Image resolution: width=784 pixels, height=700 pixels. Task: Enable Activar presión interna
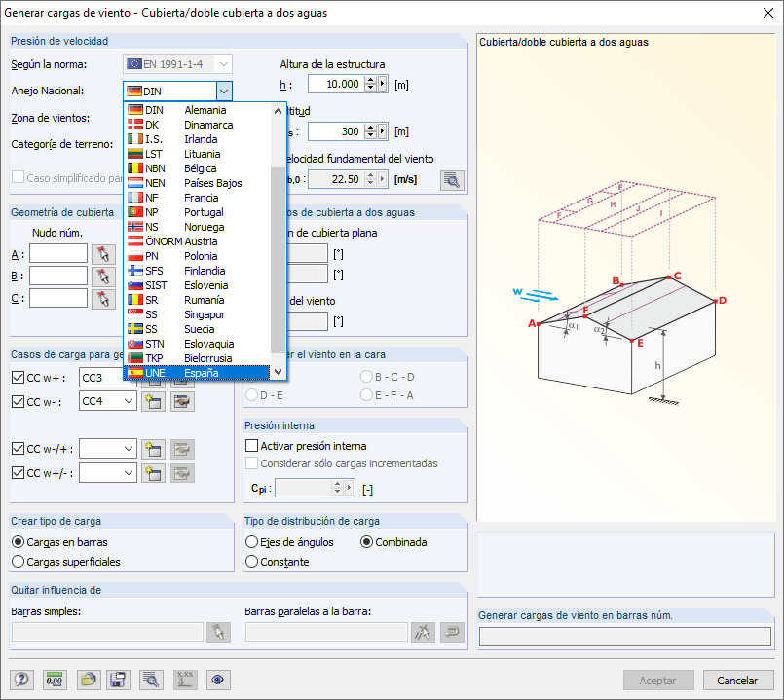252,446
